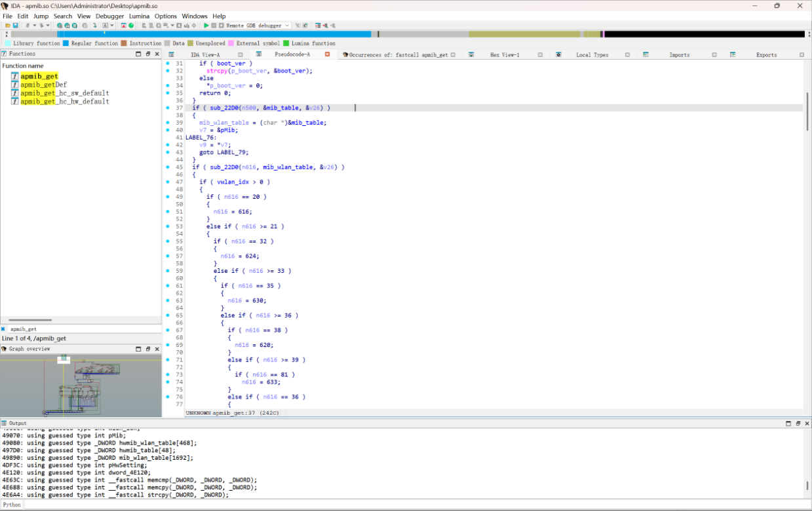This screenshot has height=511, width=812.
Task: Toggle breakpoint dot at pseudocode line 31
Action: (169, 63)
